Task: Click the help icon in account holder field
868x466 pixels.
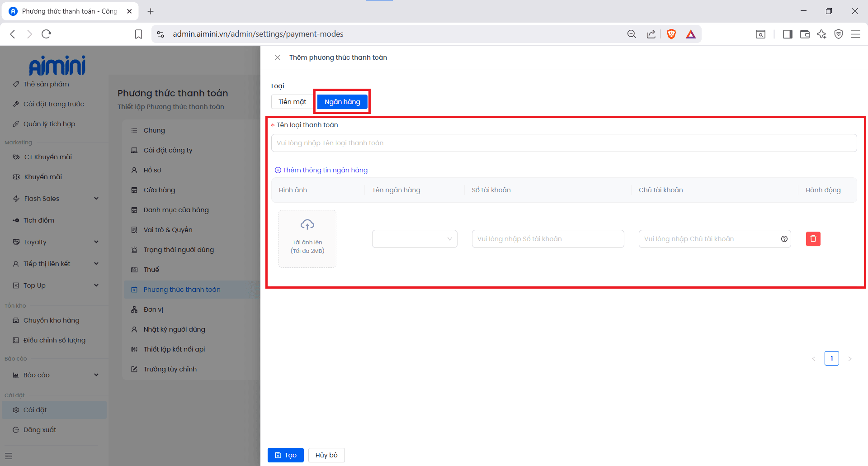Action: coord(784,239)
